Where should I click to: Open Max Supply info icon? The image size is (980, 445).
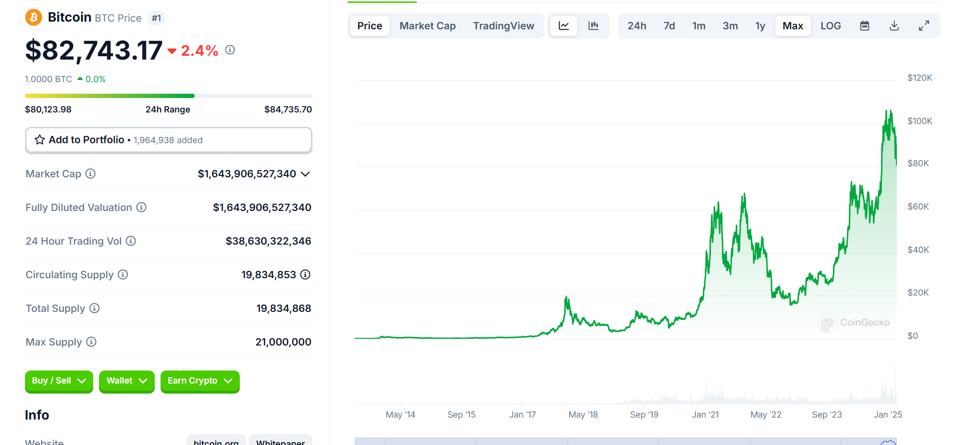point(91,342)
